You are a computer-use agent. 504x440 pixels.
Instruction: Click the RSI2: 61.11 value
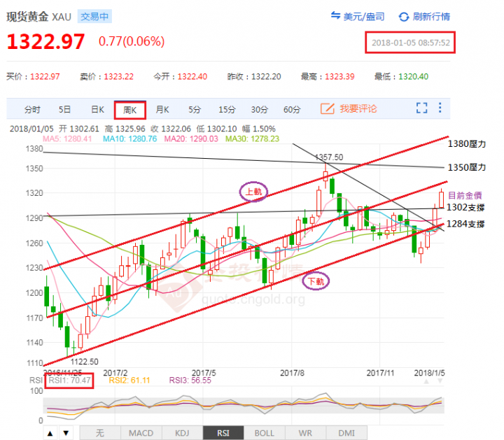click(x=129, y=381)
